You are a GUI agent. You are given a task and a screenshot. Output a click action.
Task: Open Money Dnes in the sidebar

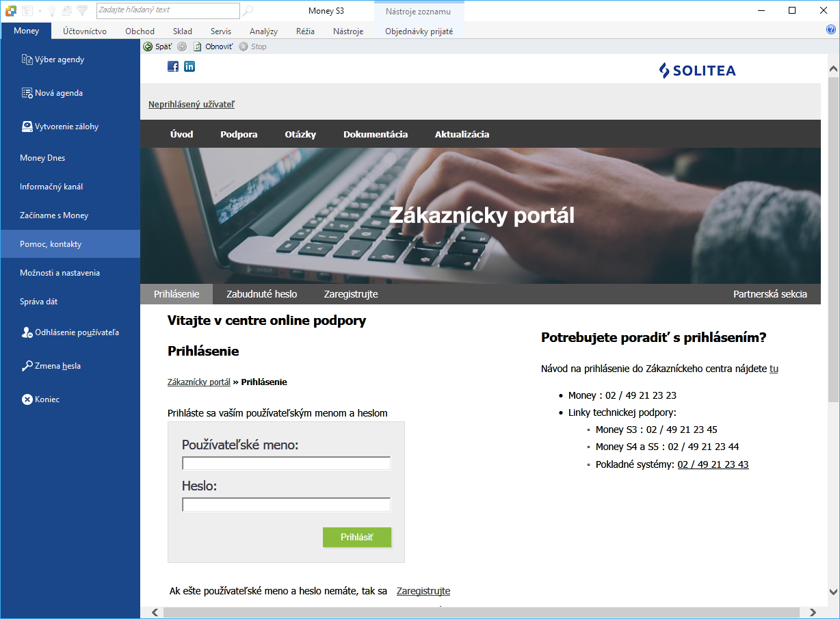click(70, 158)
